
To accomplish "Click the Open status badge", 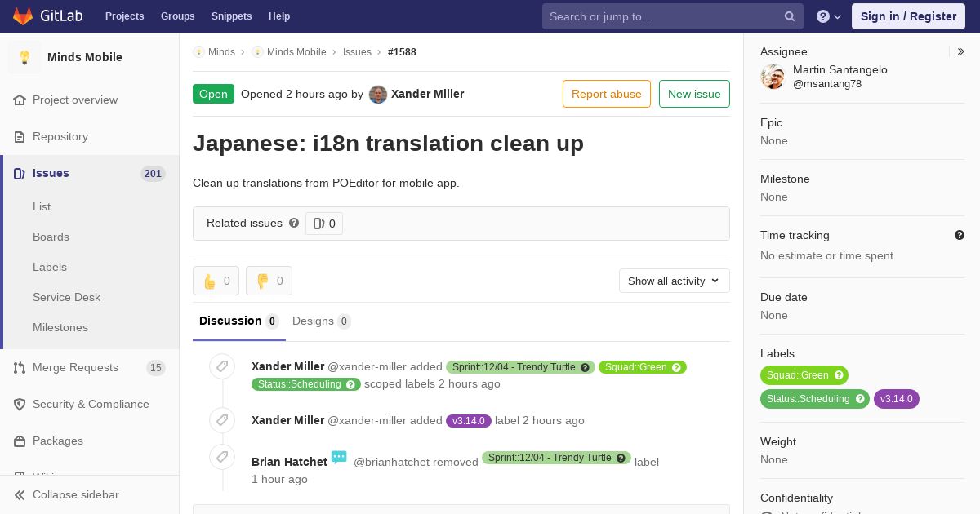I will point(213,94).
